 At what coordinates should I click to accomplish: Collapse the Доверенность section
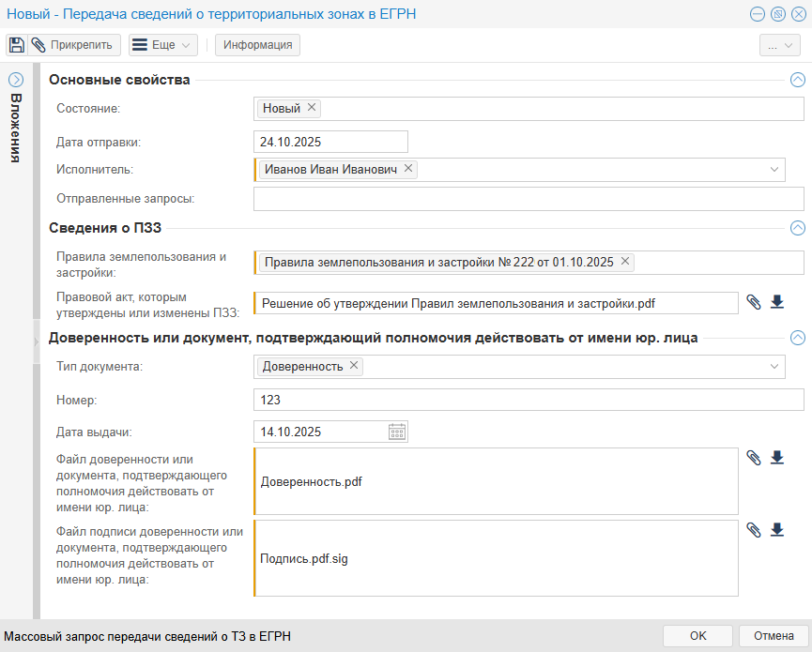point(798,338)
